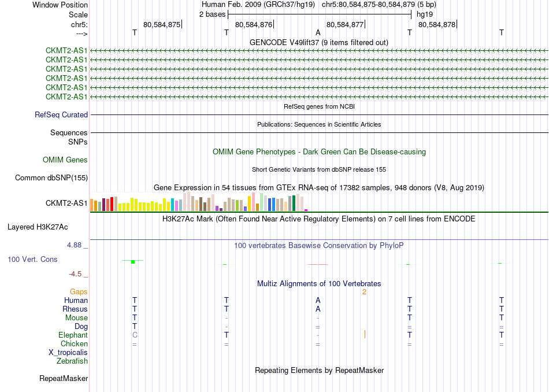The width and height of the screenshot is (549, 392).
Task: Click the '100 Vert. Cons' track label
Action: tap(32, 259)
